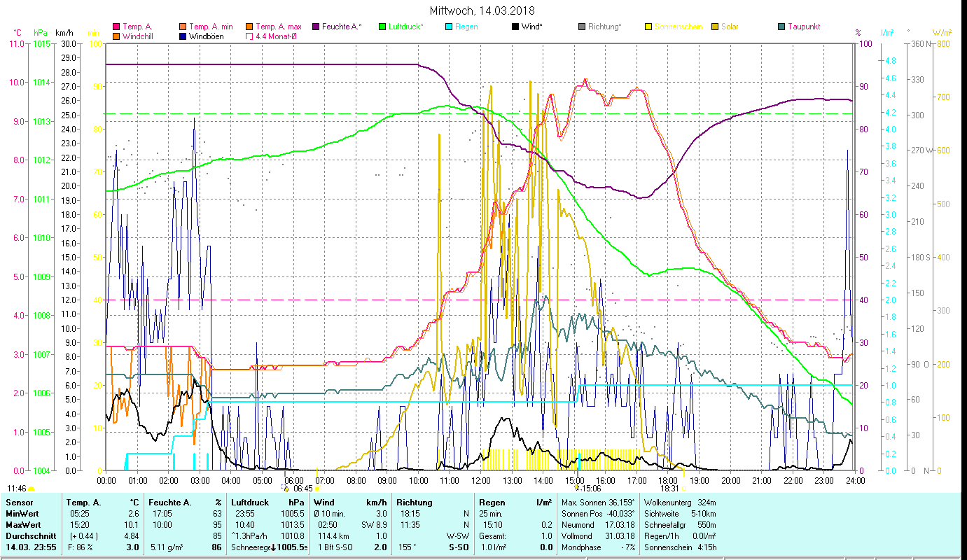Click the hPa axis unit label at top left
The width and height of the screenshot is (967, 560).
point(39,33)
